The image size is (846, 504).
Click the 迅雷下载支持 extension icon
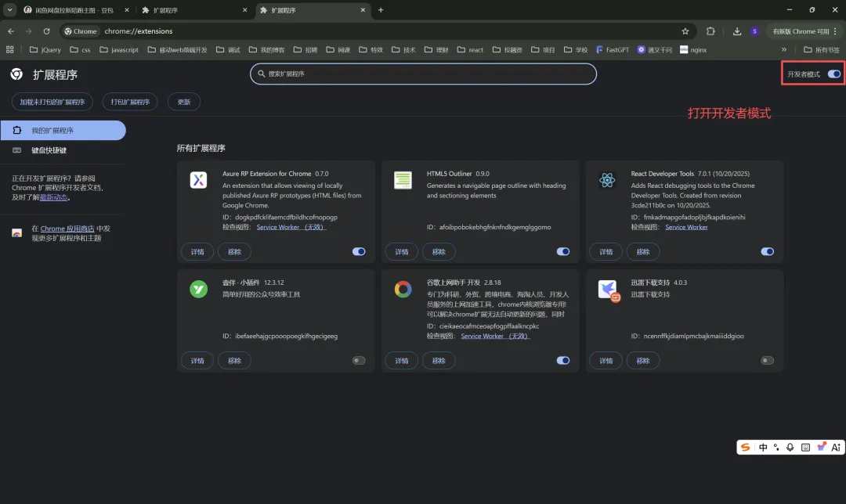coord(609,290)
